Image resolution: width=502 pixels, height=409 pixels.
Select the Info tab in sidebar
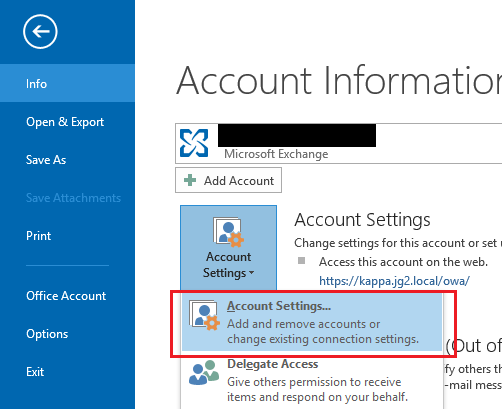tap(67, 83)
